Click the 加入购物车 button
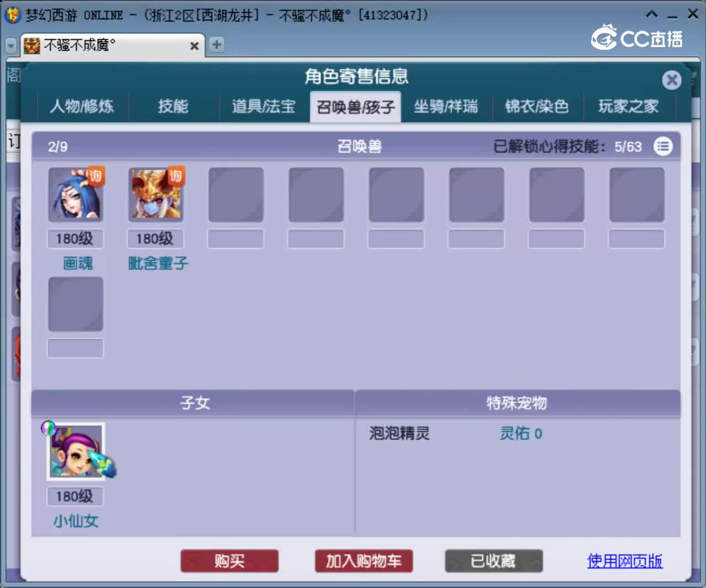 363,561
